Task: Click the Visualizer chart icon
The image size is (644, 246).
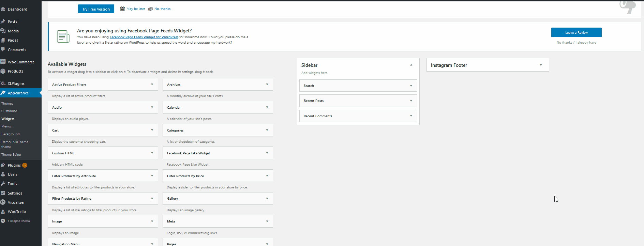Action: (x=3, y=202)
